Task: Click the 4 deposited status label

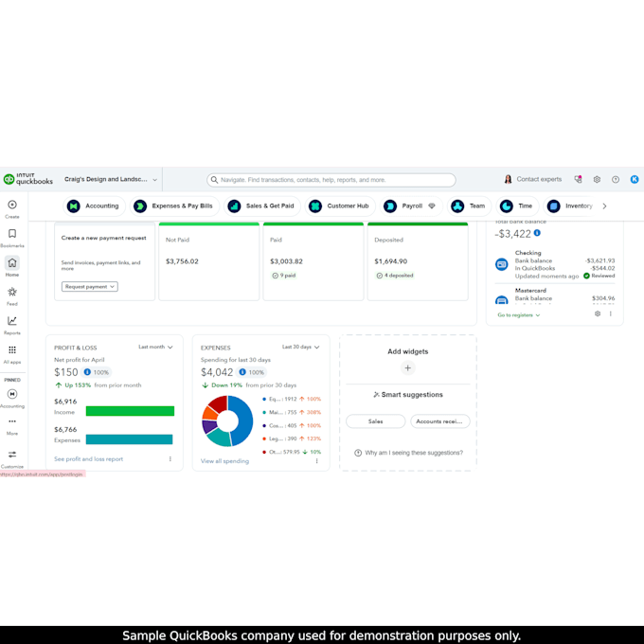Action: [395, 276]
